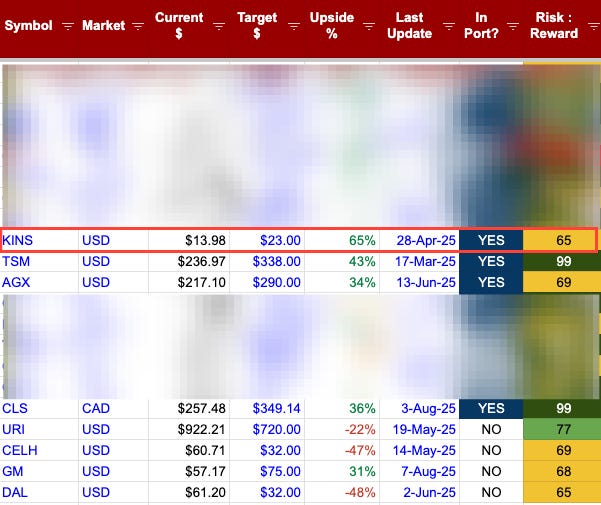Click risk reward score 68 for GM
Image resolution: width=601 pixels, height=505 pixels.
pyautogui.click(x=562, y=471)
